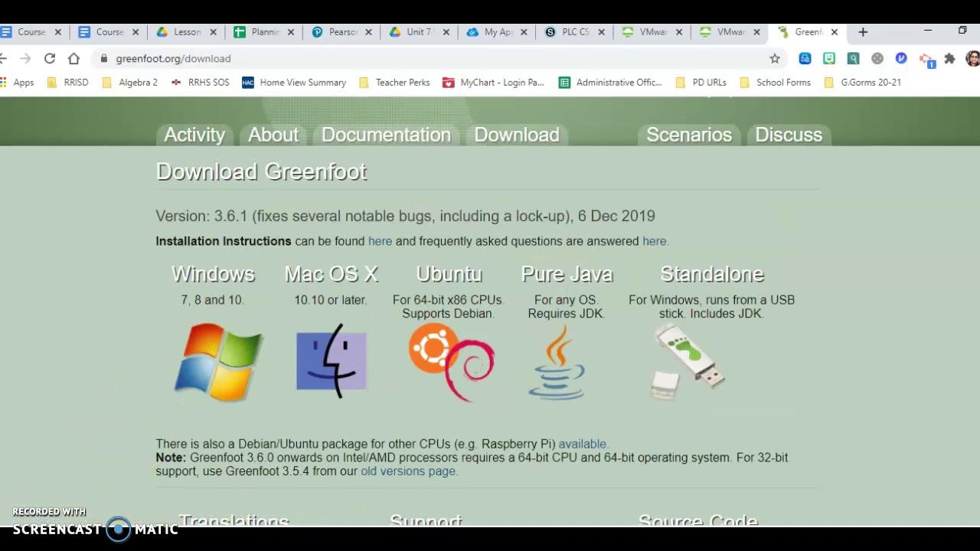The image size is (980, 551).
Task: Open the 'old versions page' link
Action: [x=408, y=471]
